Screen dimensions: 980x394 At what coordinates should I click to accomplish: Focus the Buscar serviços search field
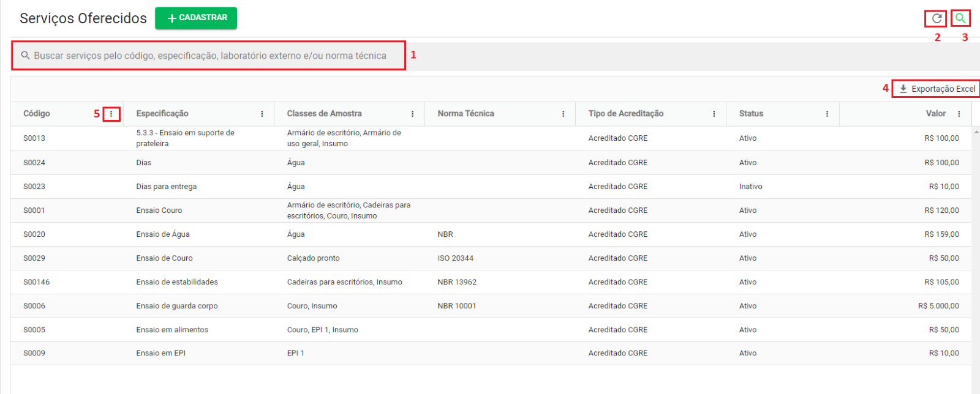click(x=208, y=56)
